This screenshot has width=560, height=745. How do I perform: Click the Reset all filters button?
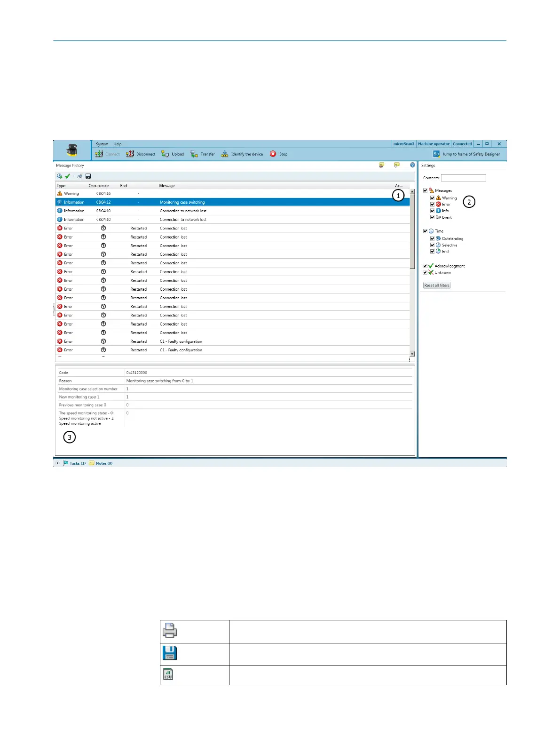click(x=437, y=285)
